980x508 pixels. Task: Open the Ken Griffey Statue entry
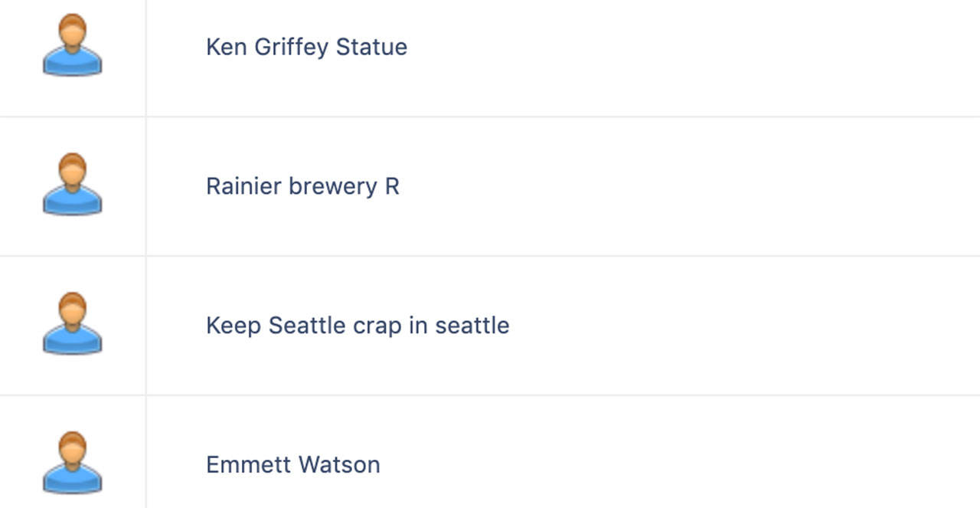coord(306,47)
